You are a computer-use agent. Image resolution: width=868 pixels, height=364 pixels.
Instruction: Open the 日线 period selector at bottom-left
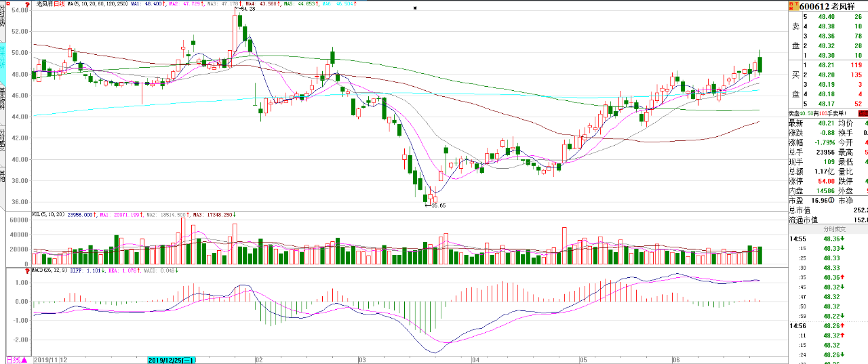point(16,359)
